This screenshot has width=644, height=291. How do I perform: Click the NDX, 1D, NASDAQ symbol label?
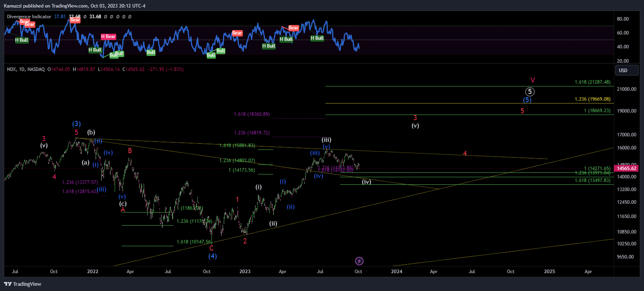click(26, 69)
